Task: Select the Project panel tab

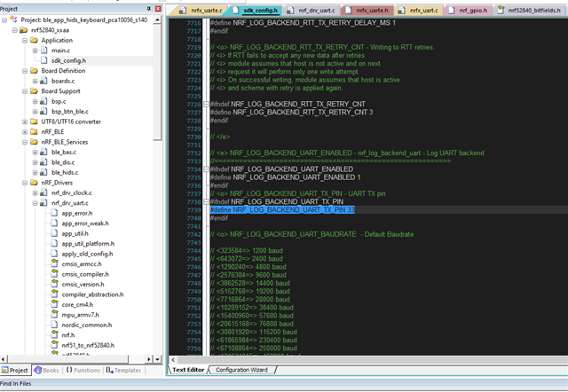Action: [15, 371]
